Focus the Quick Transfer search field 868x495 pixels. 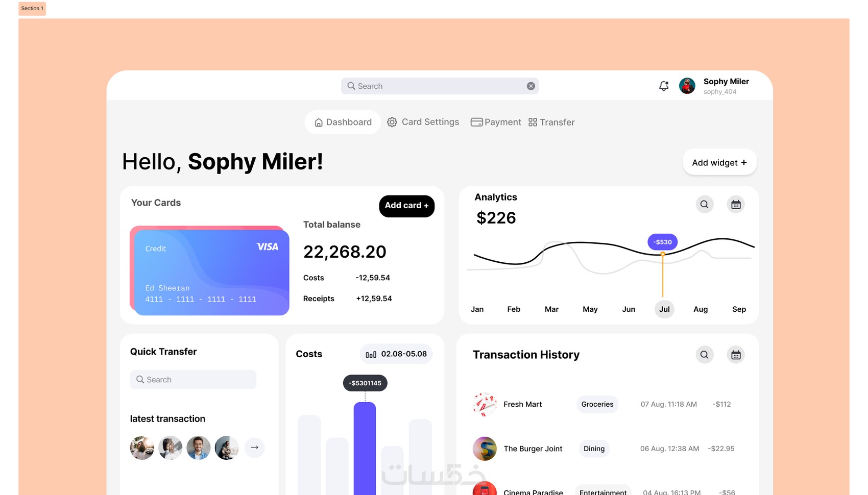point(193,380)
